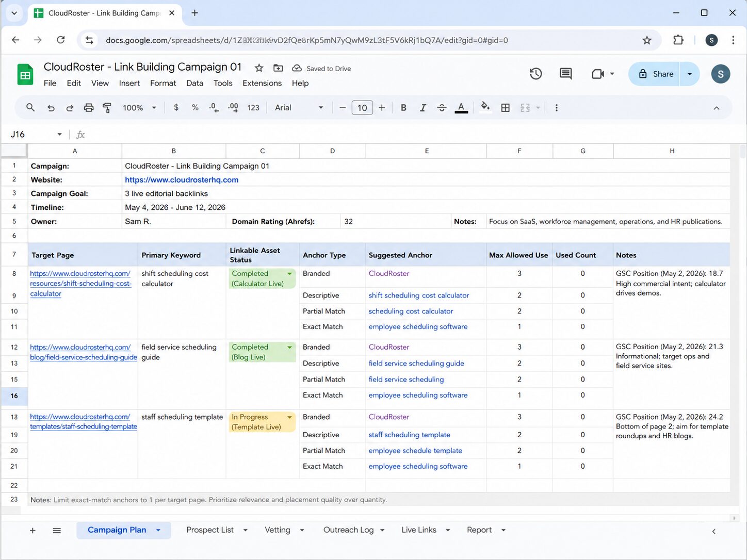
Task: Open the Format menu
Action: pos(163,83)
